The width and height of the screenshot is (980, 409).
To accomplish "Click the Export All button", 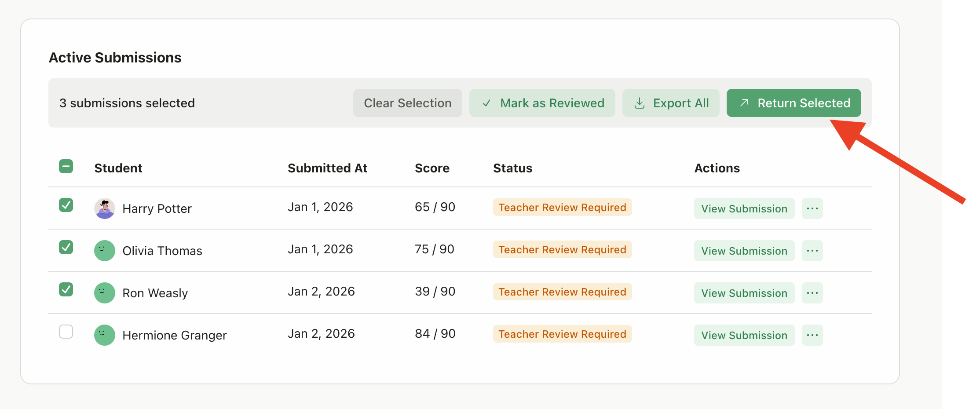I will [671, 103].
